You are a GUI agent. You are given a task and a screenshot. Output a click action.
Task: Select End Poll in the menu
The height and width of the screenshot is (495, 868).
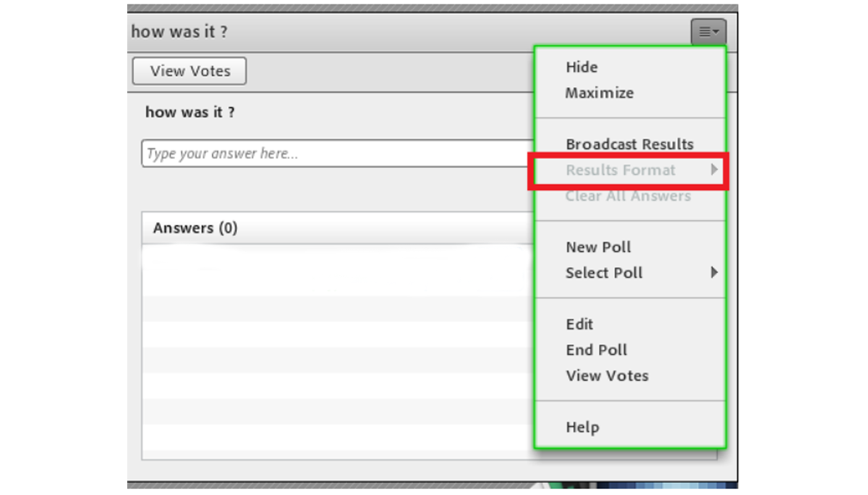(596, 350)
